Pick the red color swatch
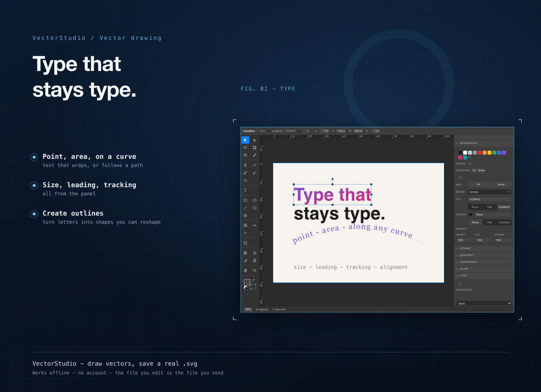This screenshot has height=392, width=541. (479, 153)
